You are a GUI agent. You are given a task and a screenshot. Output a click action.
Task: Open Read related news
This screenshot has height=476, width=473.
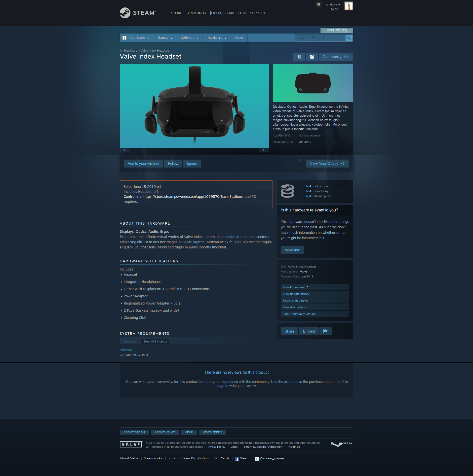[315, 301]
